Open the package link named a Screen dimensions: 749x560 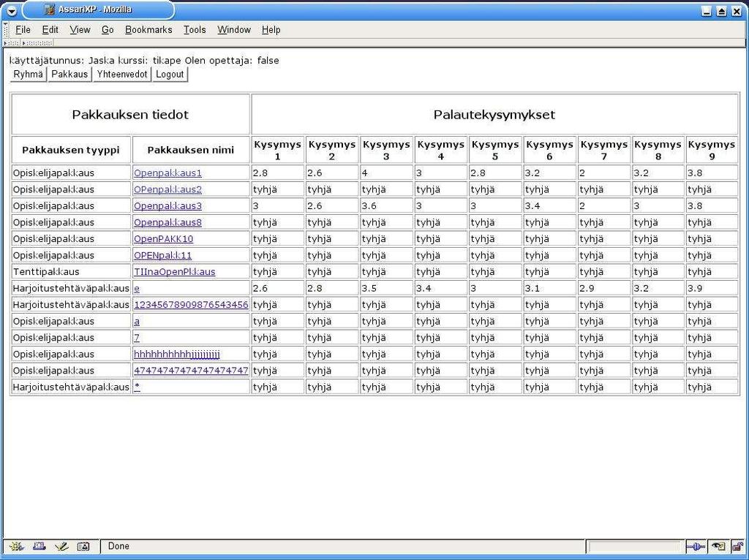[x=137, y=321]
